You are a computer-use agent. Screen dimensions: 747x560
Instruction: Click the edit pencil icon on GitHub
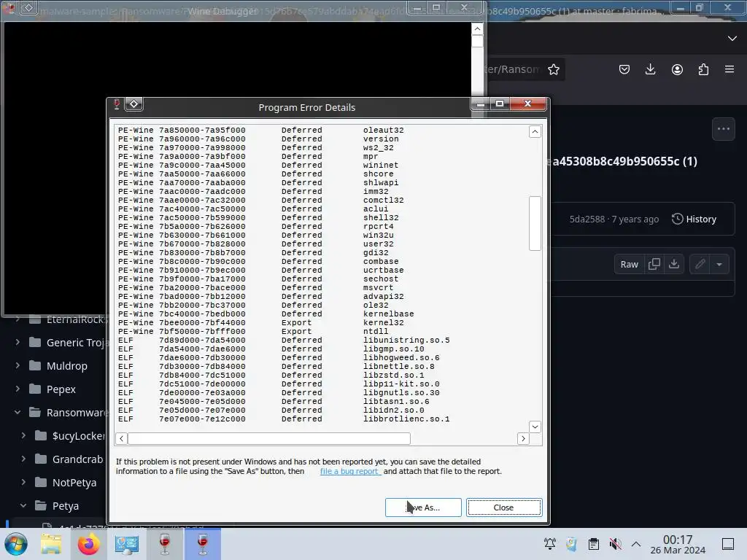(700, 264)
